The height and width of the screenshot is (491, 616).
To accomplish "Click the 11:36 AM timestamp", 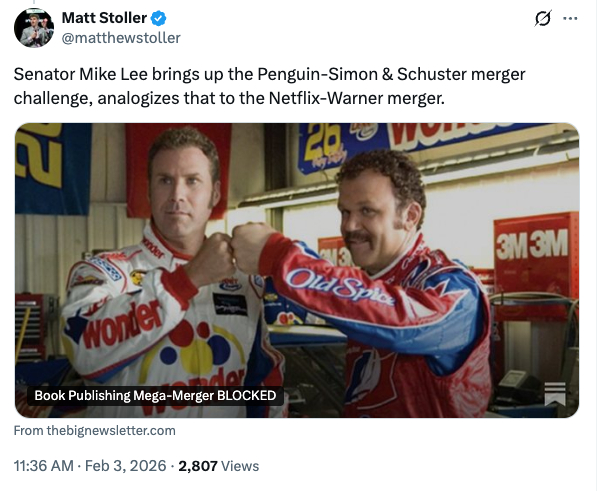I will tap(44, 466).
